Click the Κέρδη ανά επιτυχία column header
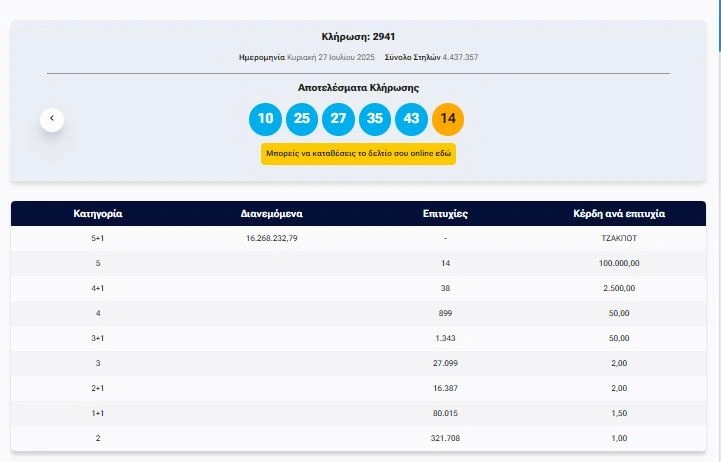The height and width of the screenshot is (462, 721). 619,214
